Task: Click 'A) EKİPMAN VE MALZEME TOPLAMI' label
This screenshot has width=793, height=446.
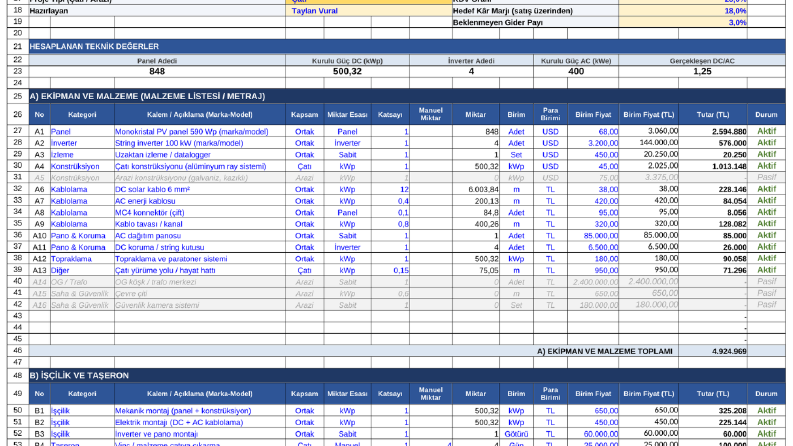Action: [604, 351]
